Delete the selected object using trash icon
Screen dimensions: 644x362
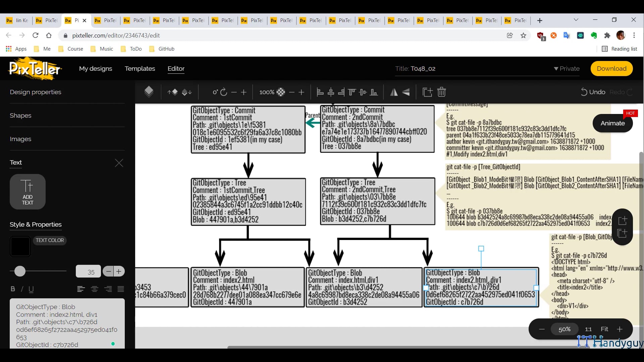(x=441, y=92)
